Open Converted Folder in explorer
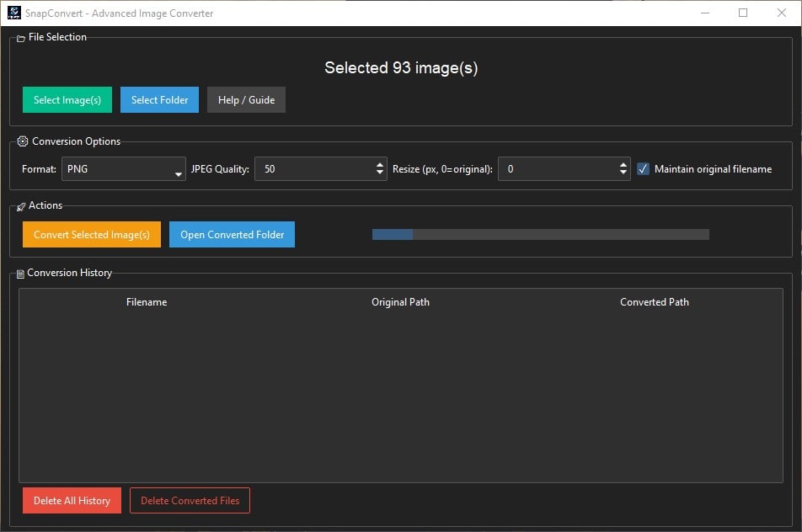802x532 pixels. [x=232, y=234]
